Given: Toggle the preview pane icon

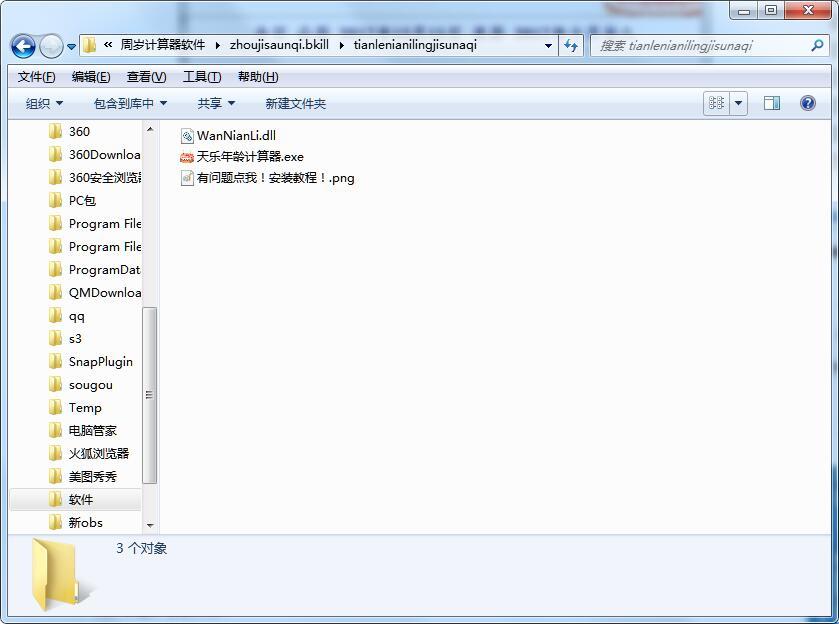Looking at the screenshot, I should (x=772, y=103).
